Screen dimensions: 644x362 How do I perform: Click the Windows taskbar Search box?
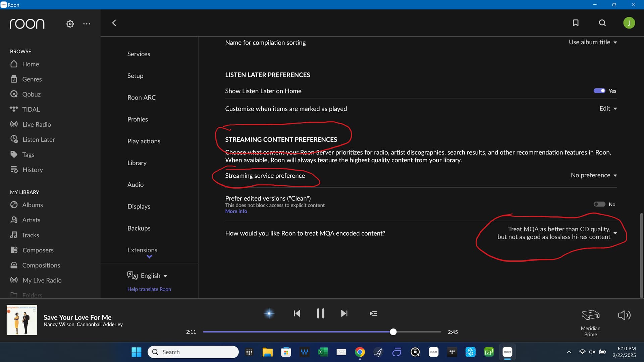(193, 352)
